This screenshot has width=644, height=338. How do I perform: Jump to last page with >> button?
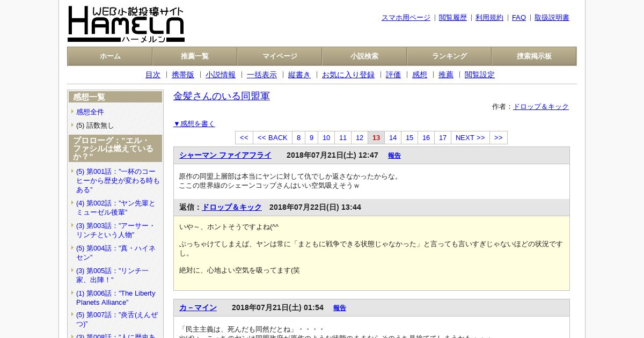499,138
